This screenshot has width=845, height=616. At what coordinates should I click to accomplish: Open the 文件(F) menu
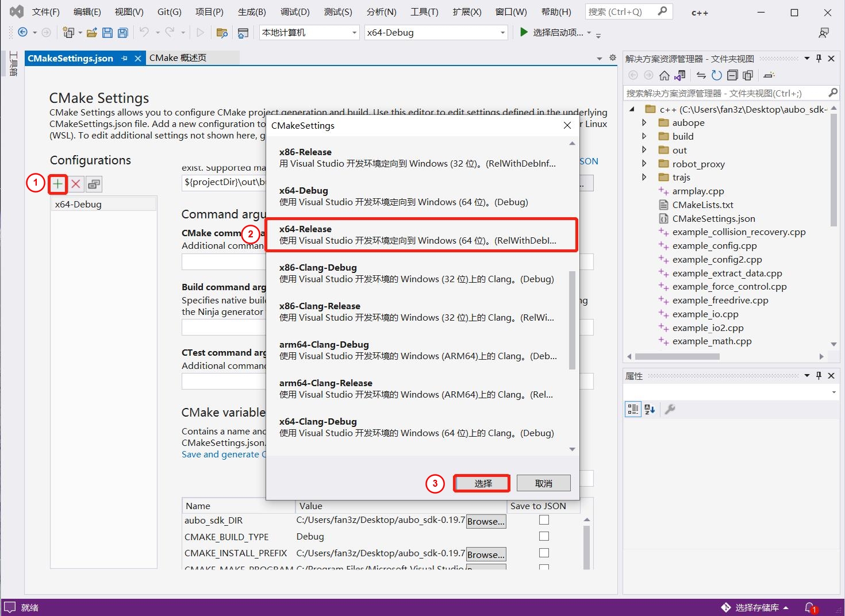(46, 11)
